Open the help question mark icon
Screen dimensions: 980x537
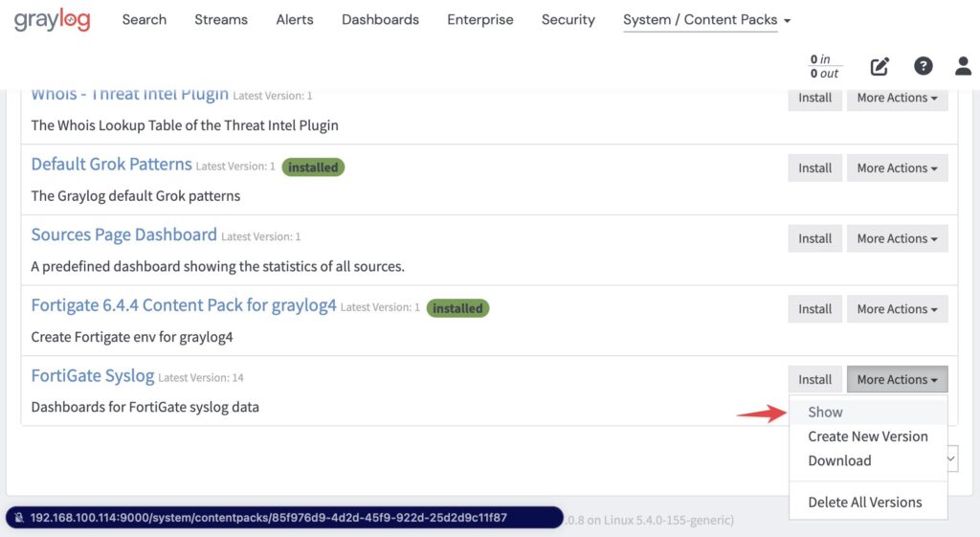[924, 66]
